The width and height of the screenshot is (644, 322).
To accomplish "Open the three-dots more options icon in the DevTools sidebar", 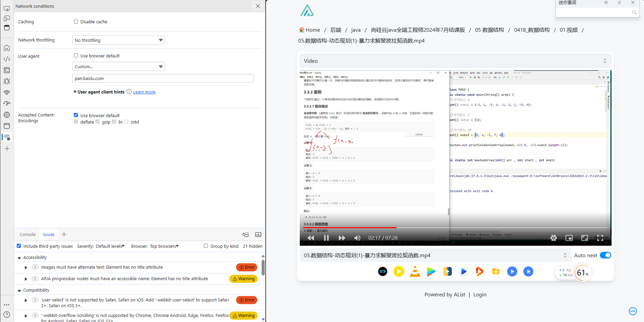I will [x=7, y=304].
